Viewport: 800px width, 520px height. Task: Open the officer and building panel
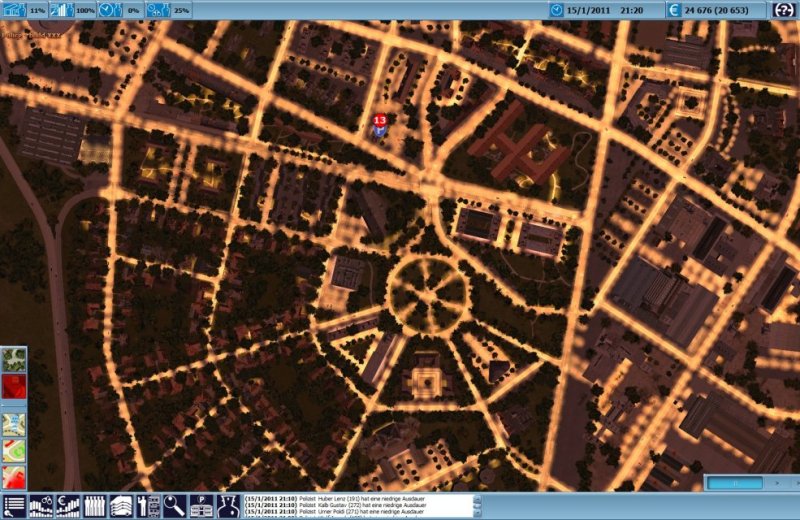[x=149, y=506]
